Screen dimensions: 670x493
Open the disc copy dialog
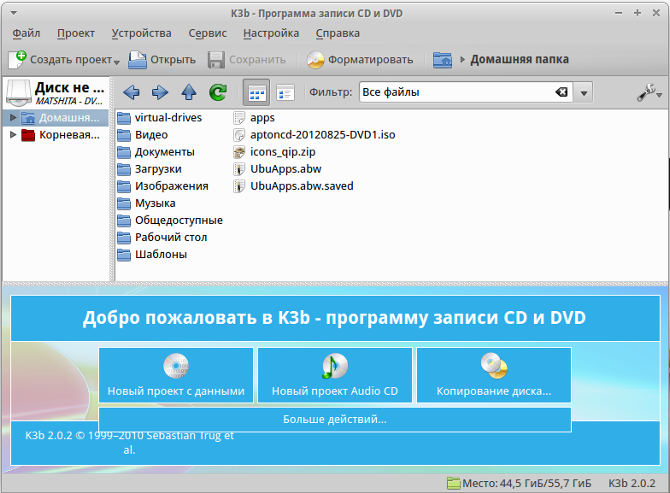coord(494,375)
